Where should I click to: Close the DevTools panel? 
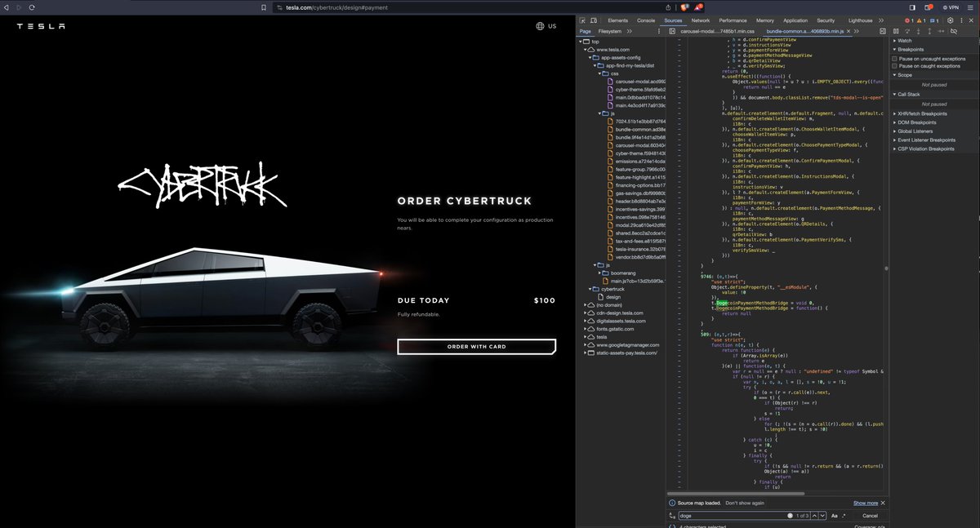(x=972, y=20)
